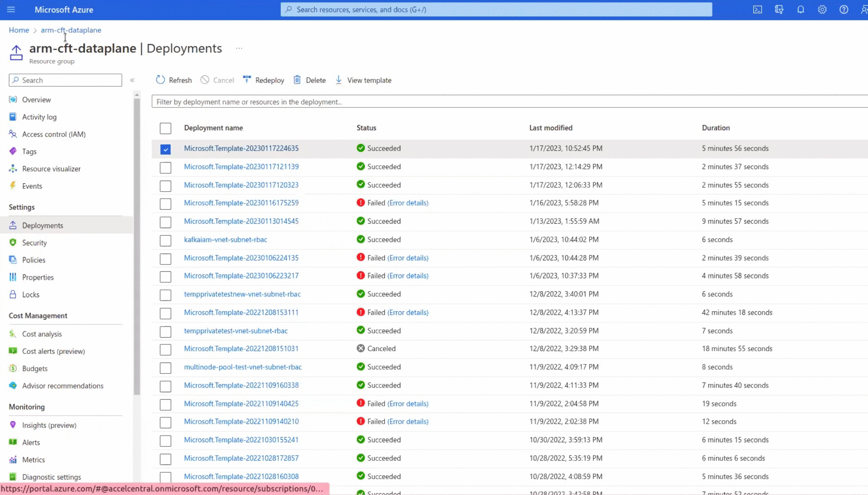868x495 pixels.
Task: Check the Microsoft.Template-20230117121139 row checkbox
Action: pyautogui.click(x=166, y=167)
